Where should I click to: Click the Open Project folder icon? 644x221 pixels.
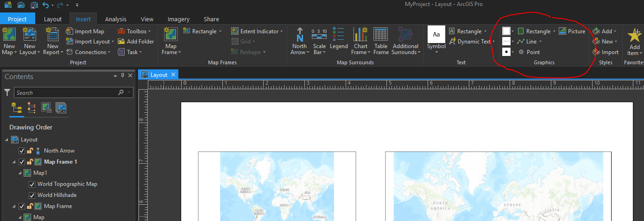pyautogui.click(x=21, y=5)
